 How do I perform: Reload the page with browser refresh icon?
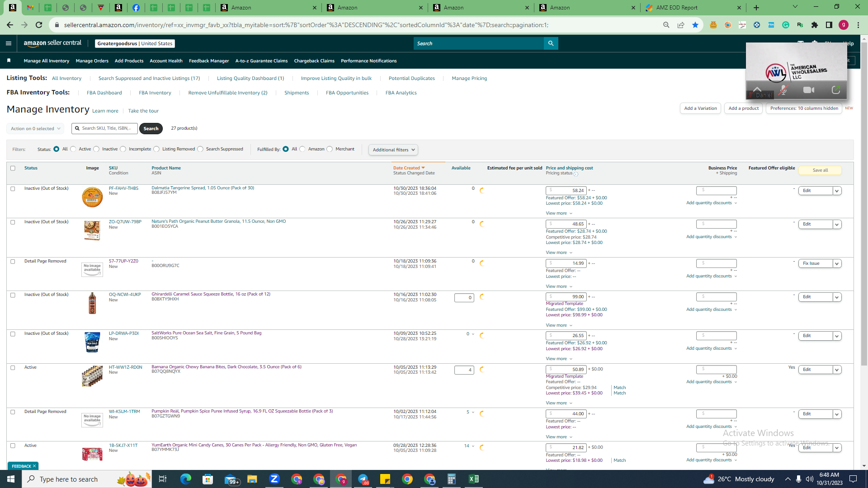(39, 25)
